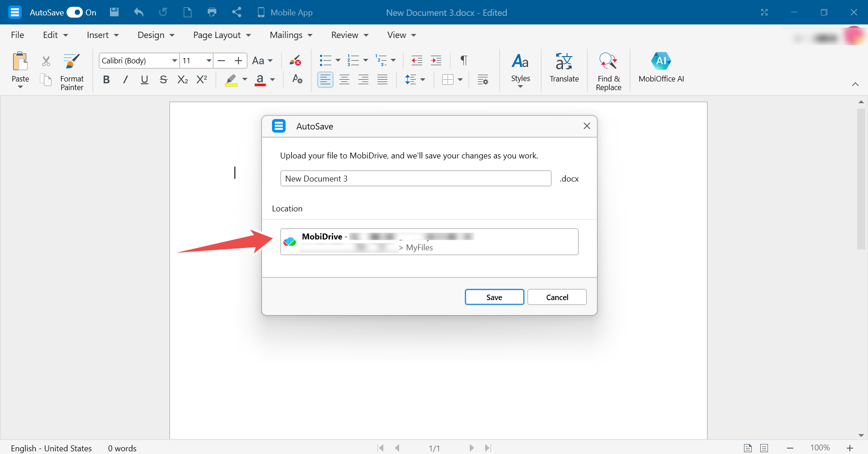Open the Page Layout menu
This screenshot has width=868, height=454.
(222, 35)
